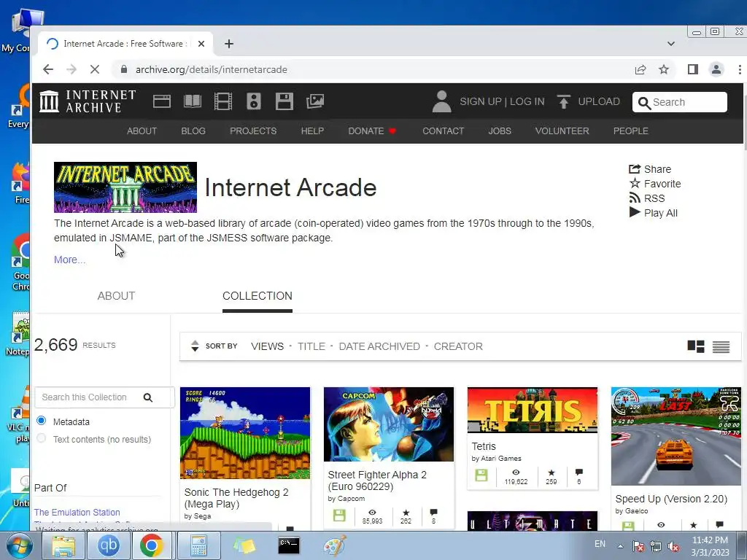
Task: Open a new browser tab
Action: pyautogui.click(x=229, y=44)
